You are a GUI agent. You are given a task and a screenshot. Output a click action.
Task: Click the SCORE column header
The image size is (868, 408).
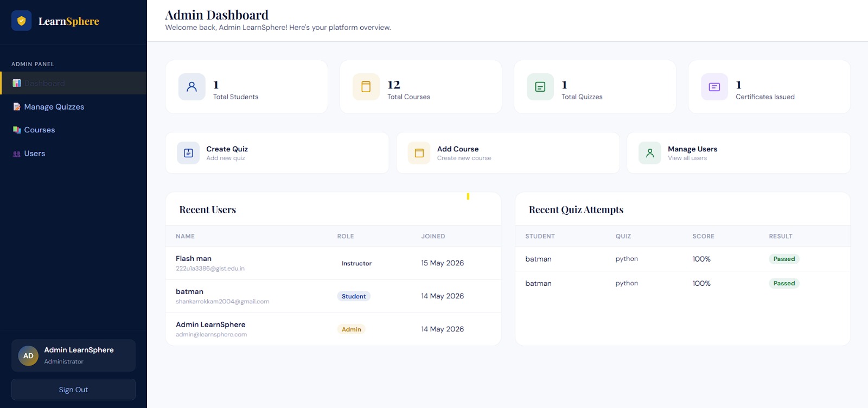(x=703, y=237)
